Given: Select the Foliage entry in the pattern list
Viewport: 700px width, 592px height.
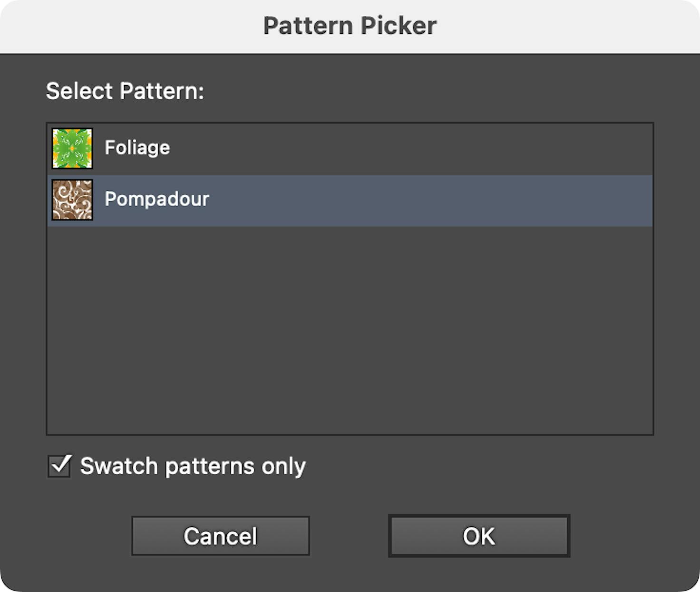Looking at the screenshot, I should coord(285,147).
